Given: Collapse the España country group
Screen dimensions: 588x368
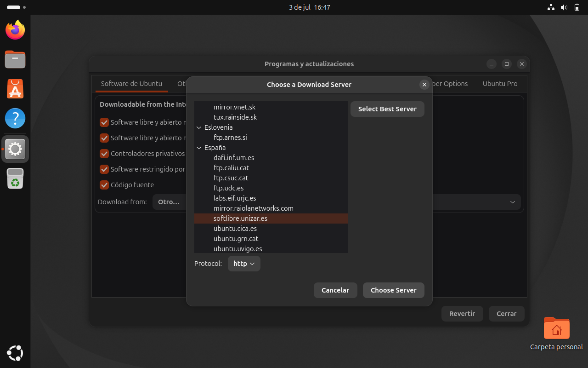Looking at the screenshot, I should [199, 148].
